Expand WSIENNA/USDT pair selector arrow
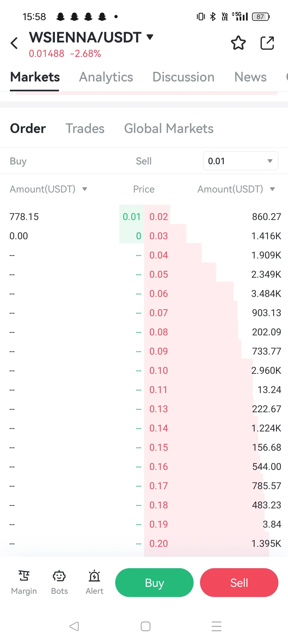The width and height of the screenshot is (288, 644). coord(150,37)
